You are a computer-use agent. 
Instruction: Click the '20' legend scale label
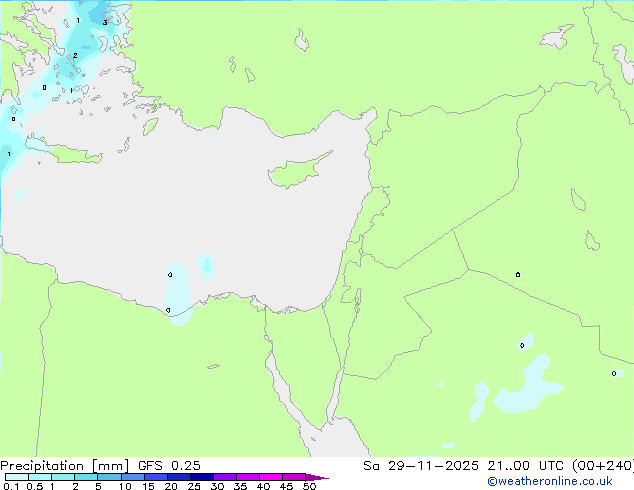point(171,486)
